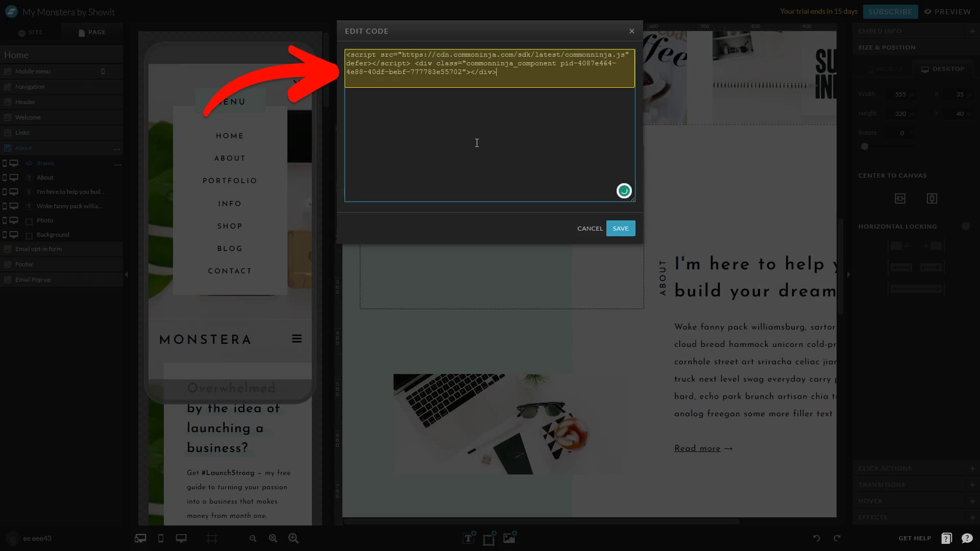Add a new text element
This screenshot has width=980, height=551.
coord(469,538)
